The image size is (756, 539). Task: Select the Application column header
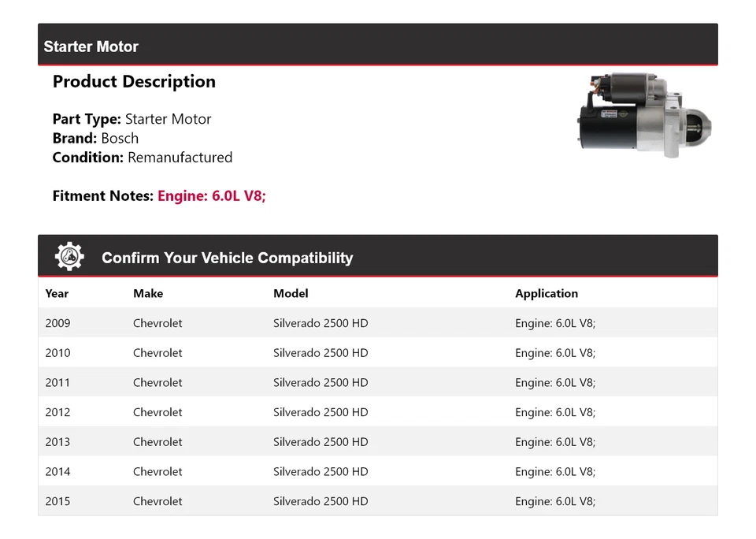(547, 293)
